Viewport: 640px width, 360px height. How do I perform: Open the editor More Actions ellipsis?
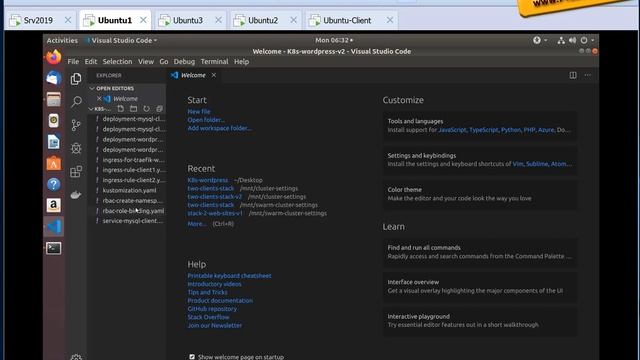588,75
